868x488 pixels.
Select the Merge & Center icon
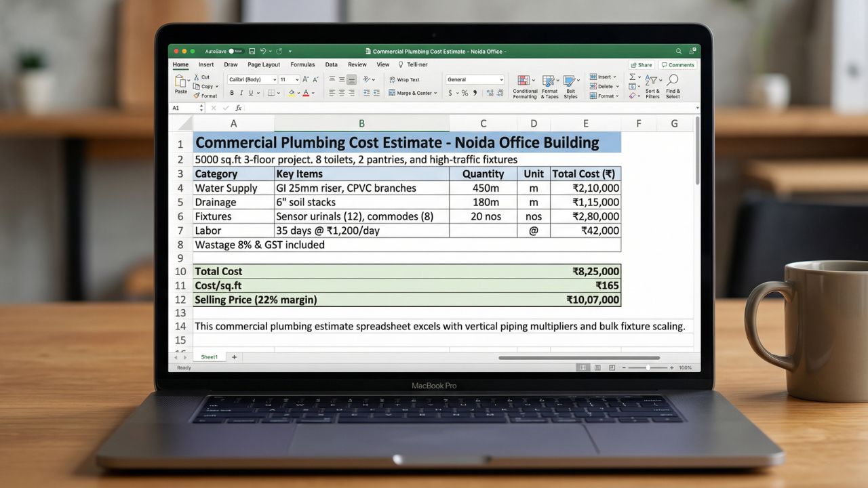pos(392,93)
